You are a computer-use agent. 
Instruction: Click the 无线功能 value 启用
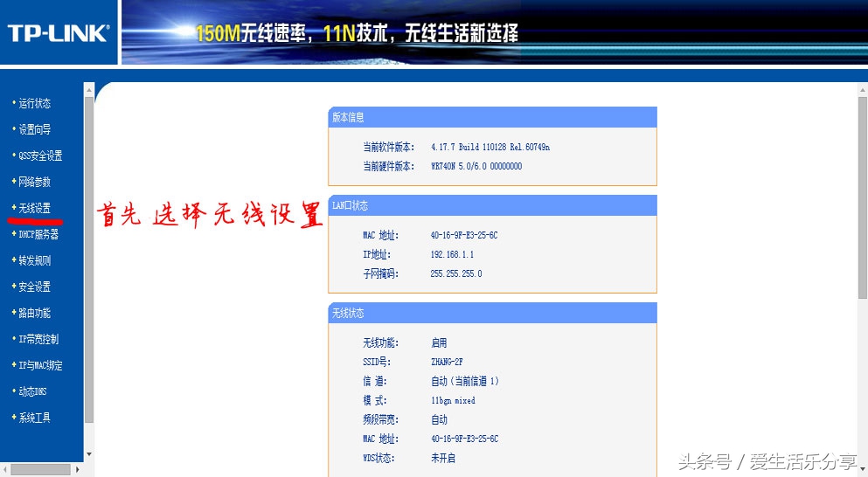pos(439,343)
